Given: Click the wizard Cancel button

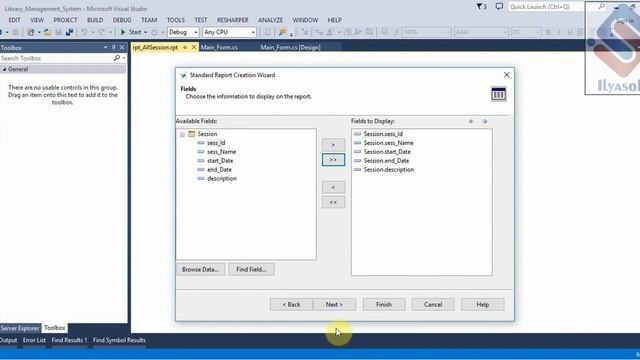Looking at the screenshot, I should 433,304.
